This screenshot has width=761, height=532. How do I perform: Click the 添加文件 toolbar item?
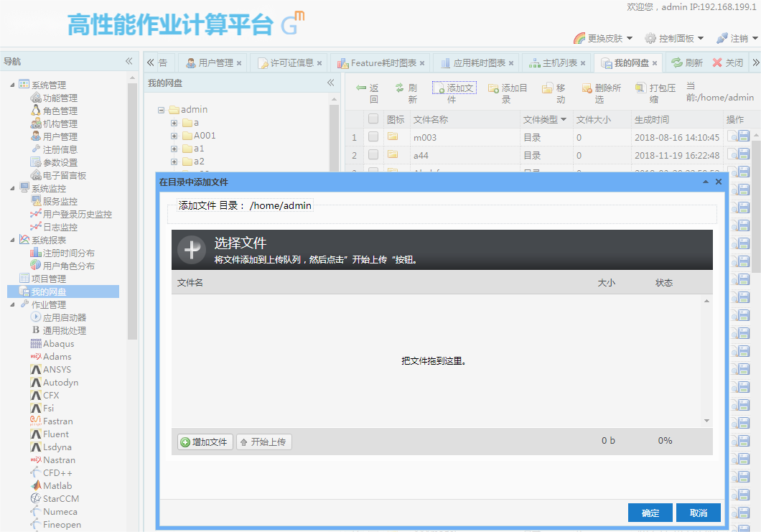454,93
